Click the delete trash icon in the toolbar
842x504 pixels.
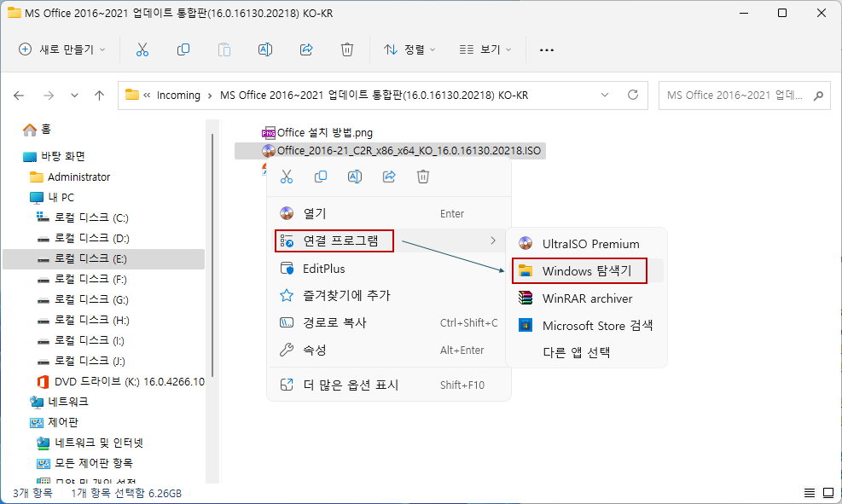346,49
